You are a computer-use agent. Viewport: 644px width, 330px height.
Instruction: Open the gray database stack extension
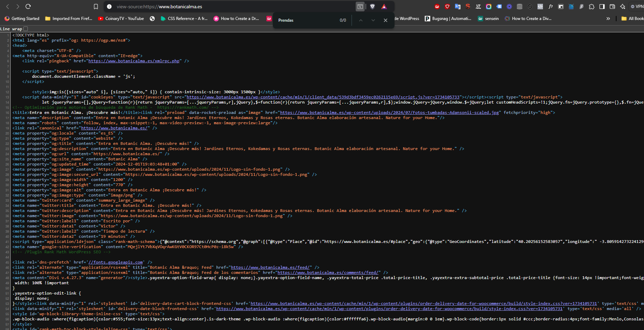(520, 7)
